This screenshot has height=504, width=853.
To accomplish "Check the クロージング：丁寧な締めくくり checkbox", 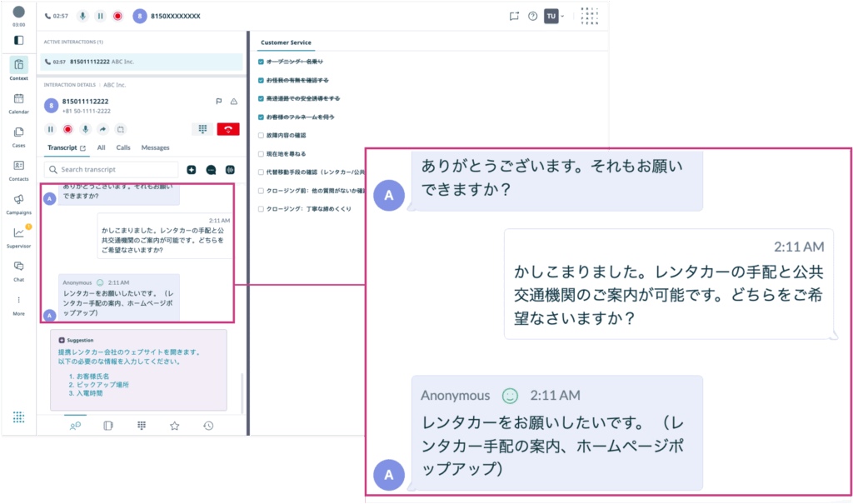I will click(x=261, y=209).
